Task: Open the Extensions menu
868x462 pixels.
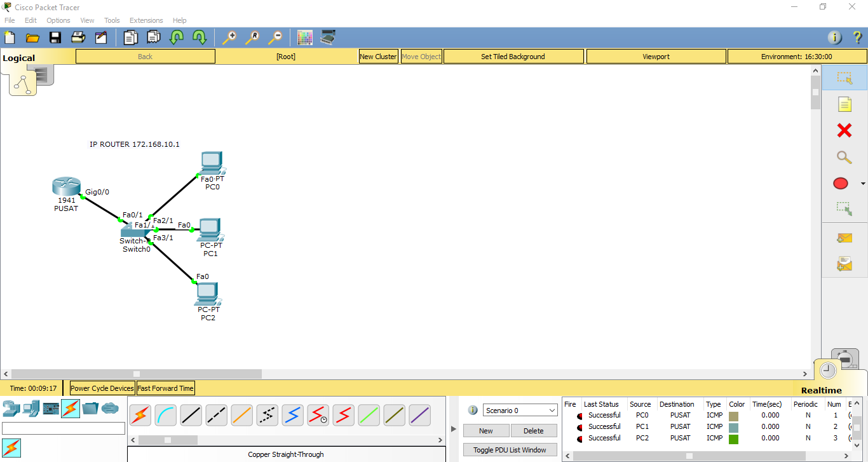Action: tap(146, 20)
